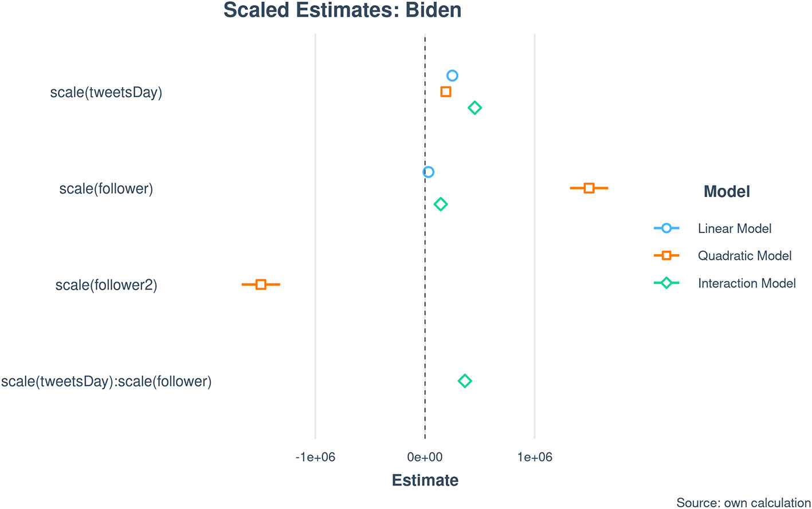The height and width of the screenshot is (509, 812).
Task: Select the orange square marker for scale(tweetsDay)
Action: click(446, 92)
